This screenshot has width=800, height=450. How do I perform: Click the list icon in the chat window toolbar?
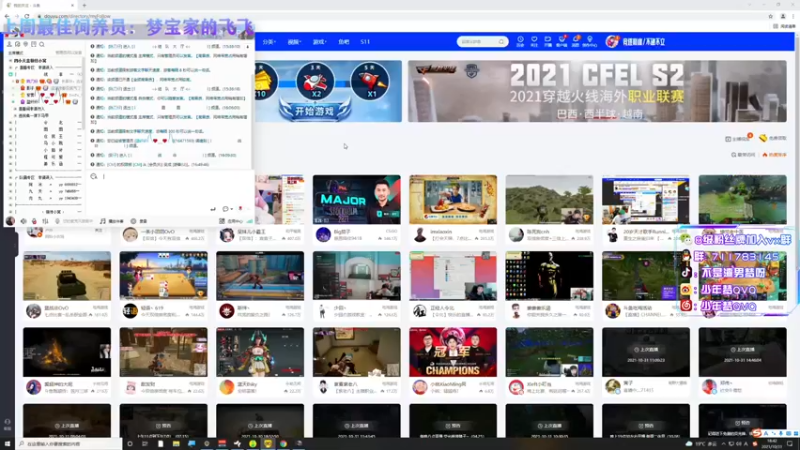[x=34, y=44]
